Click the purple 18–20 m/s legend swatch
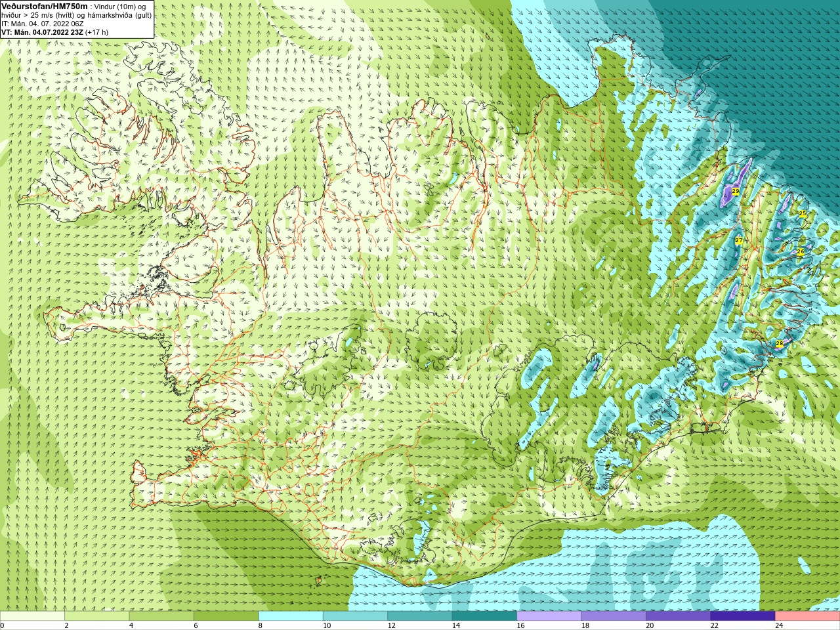This screenshot has width=840, height=630. pos(614,616)
